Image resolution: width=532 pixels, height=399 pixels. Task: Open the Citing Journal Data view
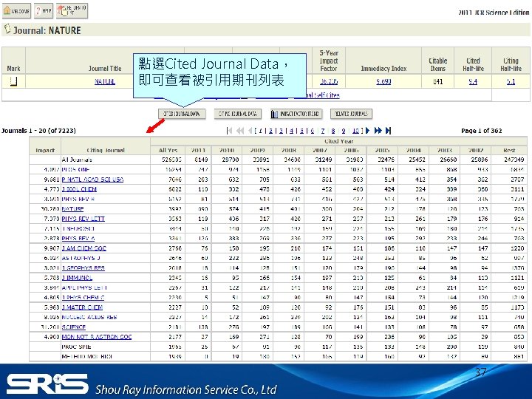[237, 114]
